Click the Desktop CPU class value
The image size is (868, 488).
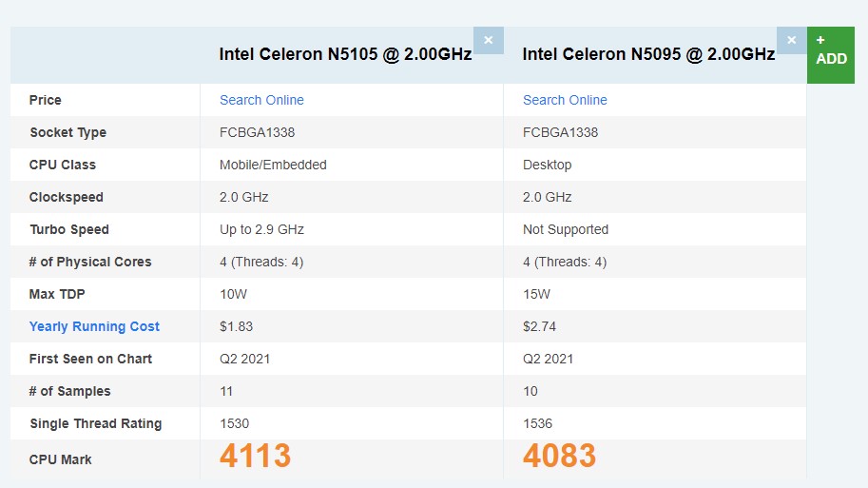[548, 165]
